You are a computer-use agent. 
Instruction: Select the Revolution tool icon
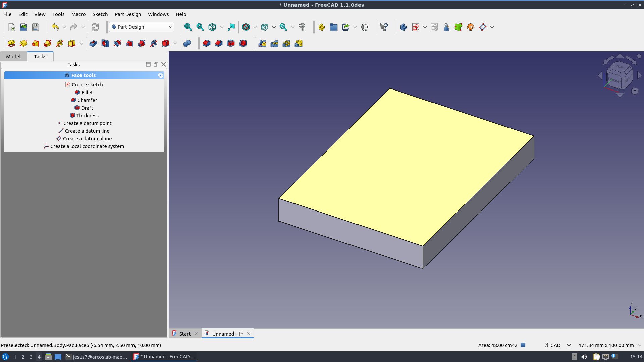pos(23,43)
